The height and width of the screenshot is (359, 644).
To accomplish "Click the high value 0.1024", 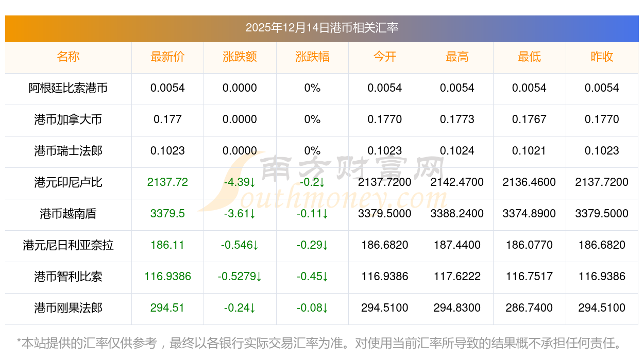I will tap(457, 151).
